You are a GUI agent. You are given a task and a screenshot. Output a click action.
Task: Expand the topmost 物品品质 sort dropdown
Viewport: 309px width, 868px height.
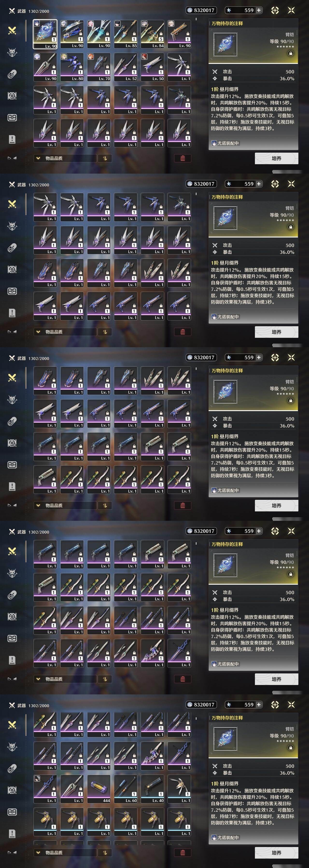click(65, 158)
